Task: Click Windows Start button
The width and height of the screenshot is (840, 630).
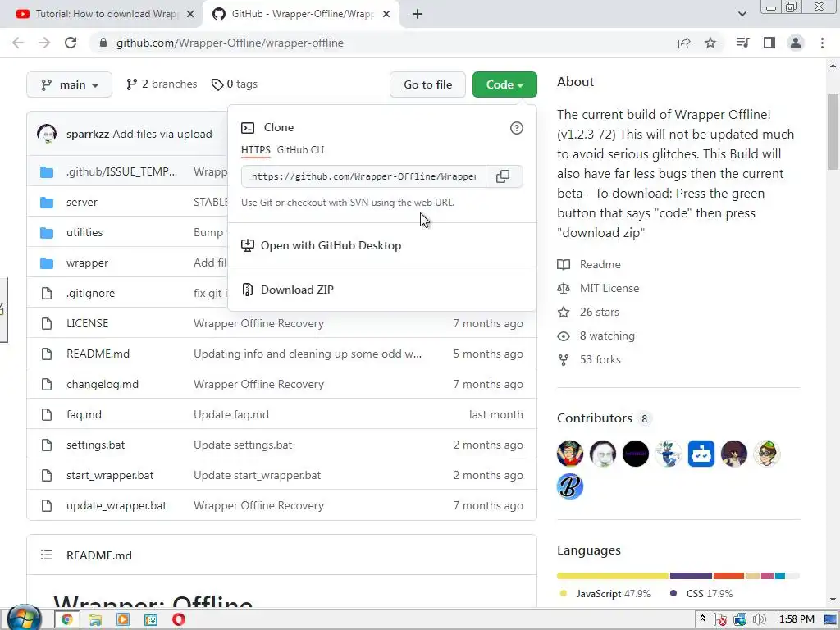Action: (24, 619)
